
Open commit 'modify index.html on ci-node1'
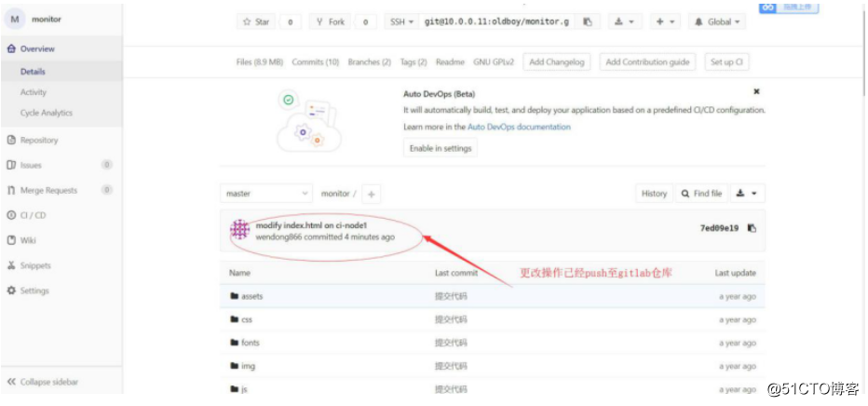(x=312, y=225)
